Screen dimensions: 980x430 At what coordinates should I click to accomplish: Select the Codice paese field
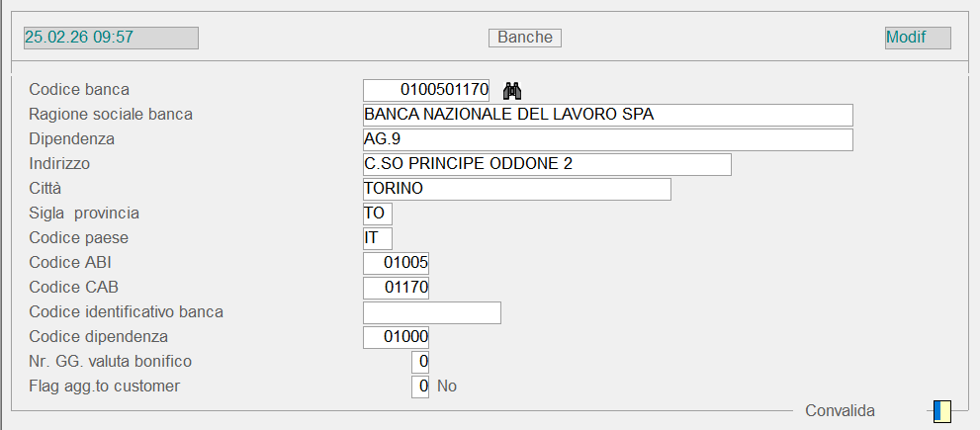coord(378,238)
